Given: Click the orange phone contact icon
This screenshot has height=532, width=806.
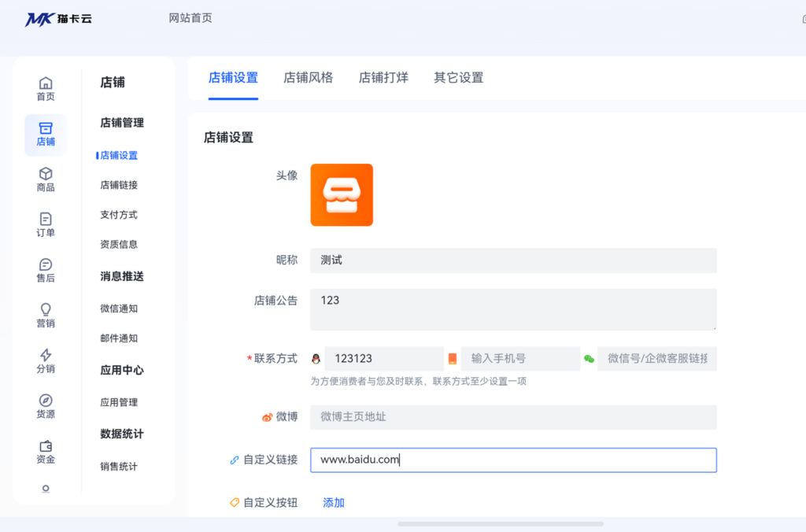Looking at the screenshot, I should tap(453, 359).
